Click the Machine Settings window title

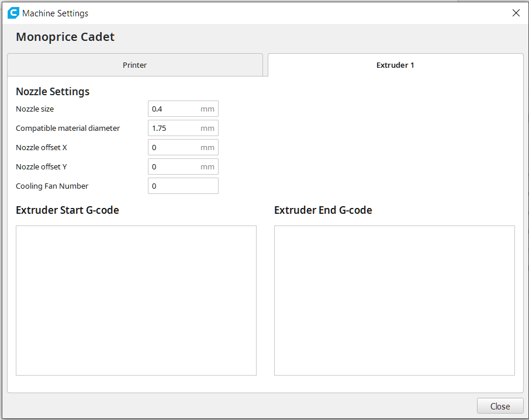56,13
